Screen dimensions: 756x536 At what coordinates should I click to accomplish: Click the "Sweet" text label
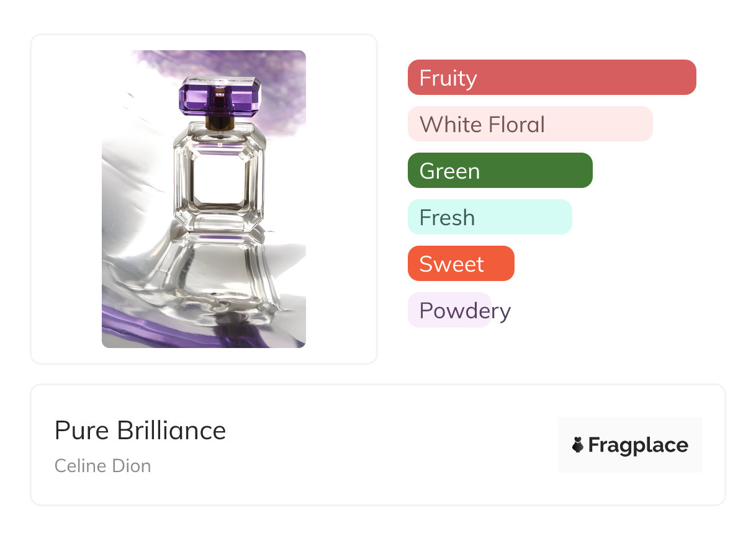[452, 264]
